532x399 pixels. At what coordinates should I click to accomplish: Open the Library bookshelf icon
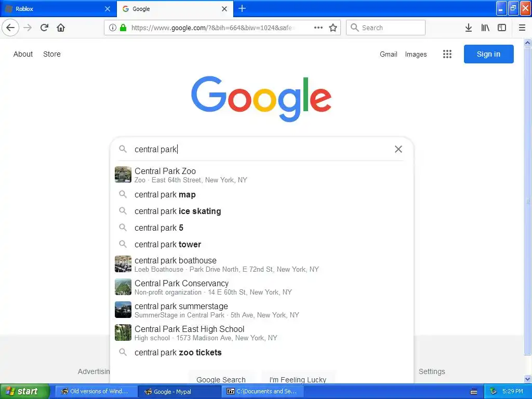point(485,28)
